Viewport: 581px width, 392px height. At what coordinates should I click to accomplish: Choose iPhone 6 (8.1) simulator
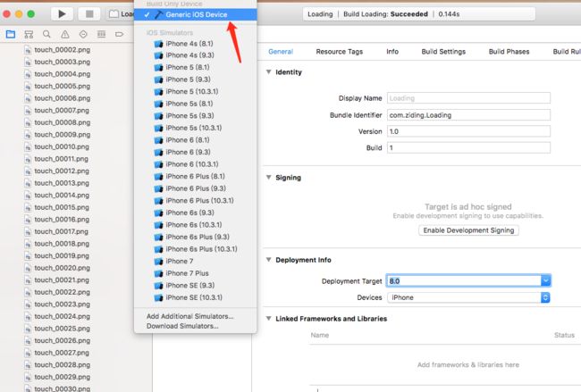click(x=188, y=140)
